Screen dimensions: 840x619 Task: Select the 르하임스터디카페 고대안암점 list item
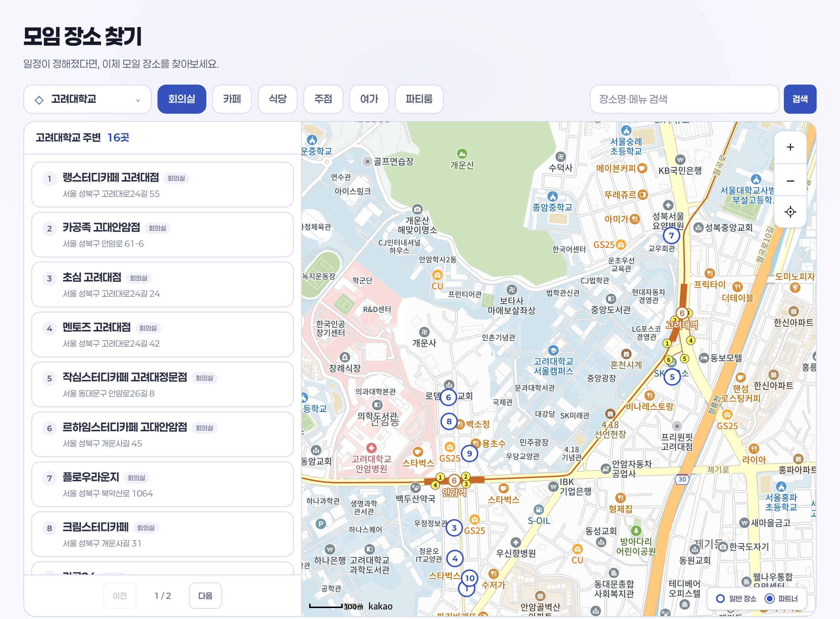[x=163, y=434]
